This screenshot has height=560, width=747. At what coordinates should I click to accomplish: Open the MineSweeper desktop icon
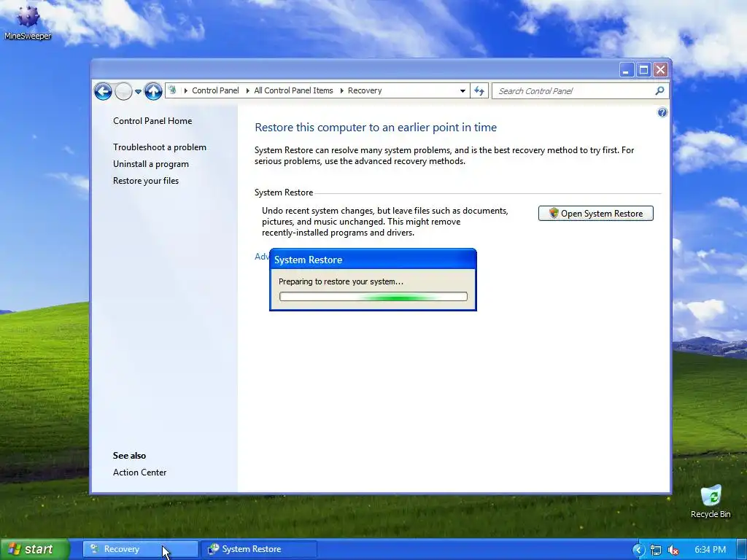[x=28, y=21]
